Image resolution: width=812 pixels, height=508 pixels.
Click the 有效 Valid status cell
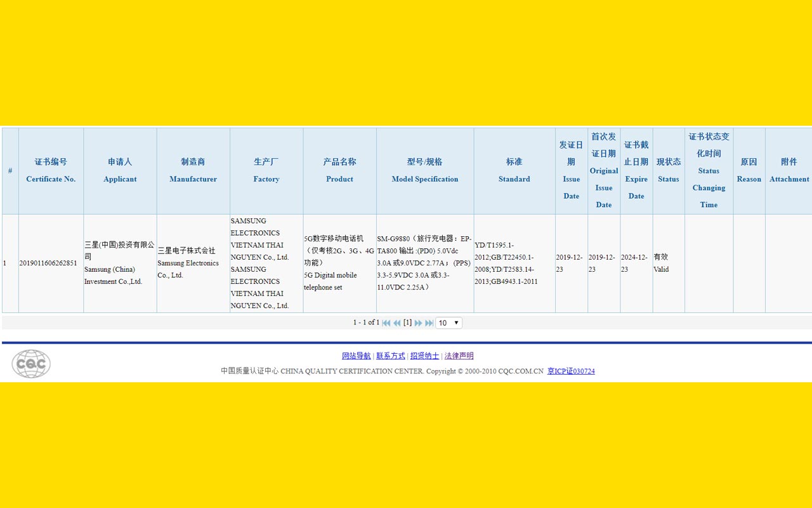coord(669,263)
